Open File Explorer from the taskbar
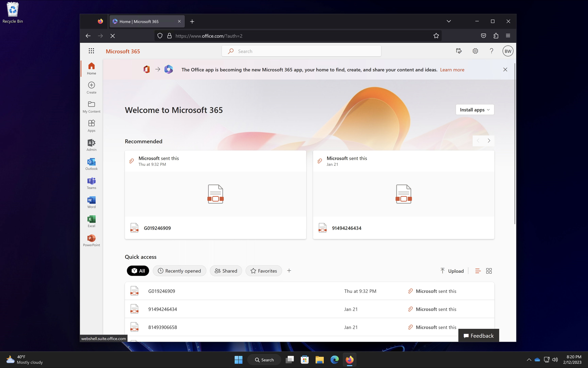The height and width of the screenshot is (368, 588). 320,360
